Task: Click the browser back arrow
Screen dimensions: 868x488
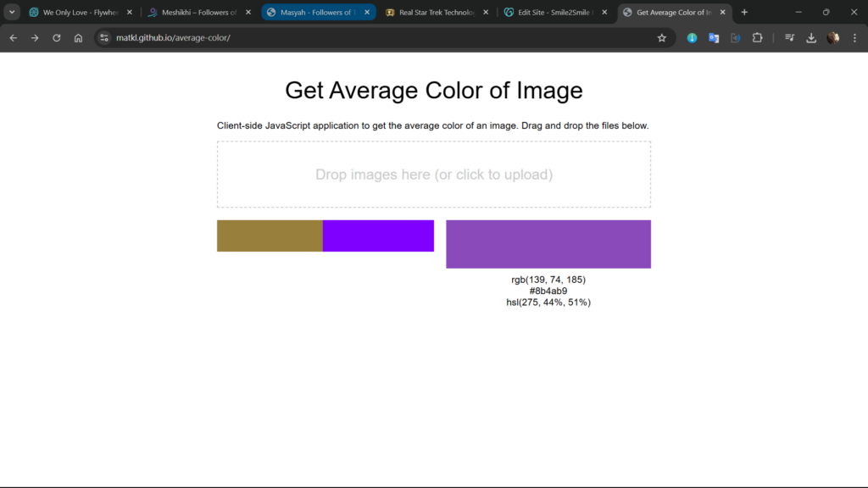Action: coord(14,38)
